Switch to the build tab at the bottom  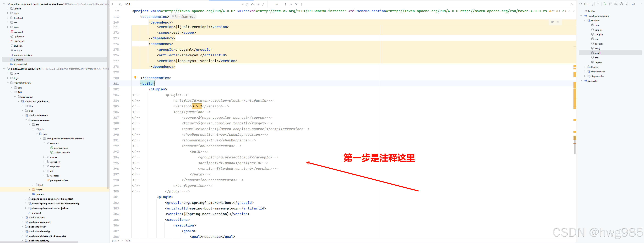click(x=128, y=240)
